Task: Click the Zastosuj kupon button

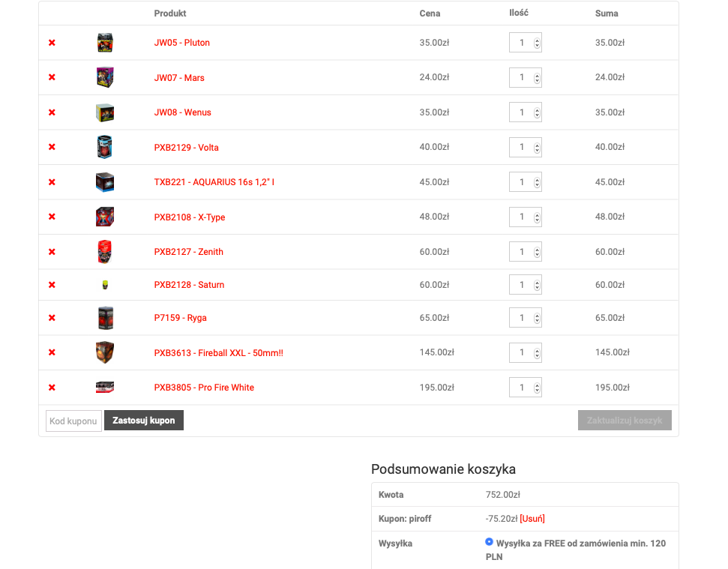Action: [x=144, y=421]
